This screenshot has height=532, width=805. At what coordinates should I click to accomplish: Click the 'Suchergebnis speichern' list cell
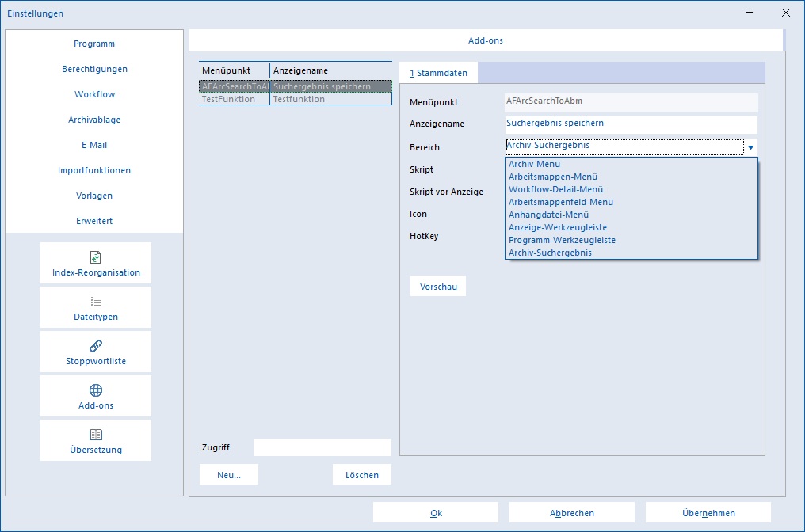coord(330,86)
